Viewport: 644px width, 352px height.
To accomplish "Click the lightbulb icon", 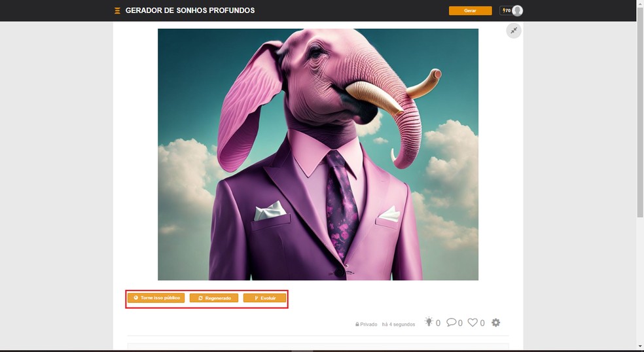I will (429, 322).
